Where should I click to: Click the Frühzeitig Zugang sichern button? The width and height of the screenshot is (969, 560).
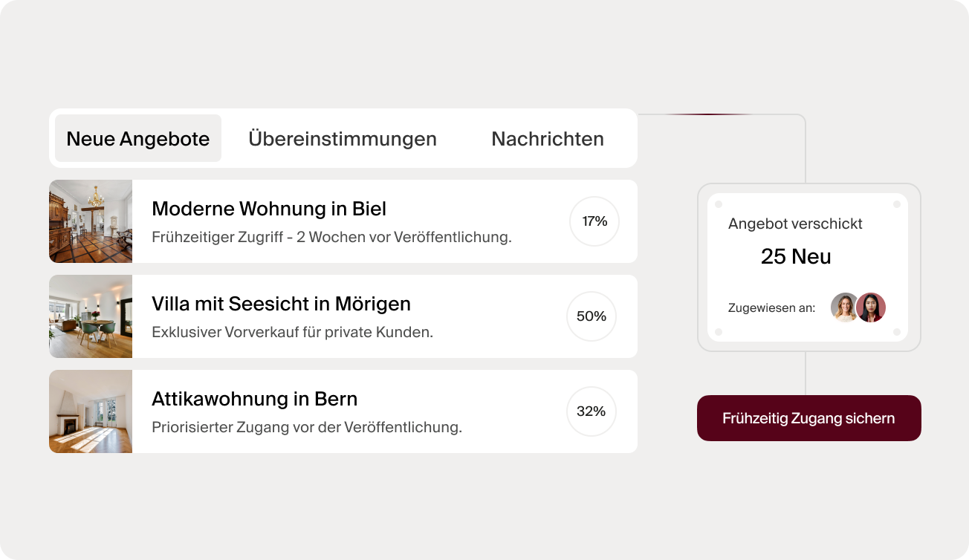tap(808, 418)
